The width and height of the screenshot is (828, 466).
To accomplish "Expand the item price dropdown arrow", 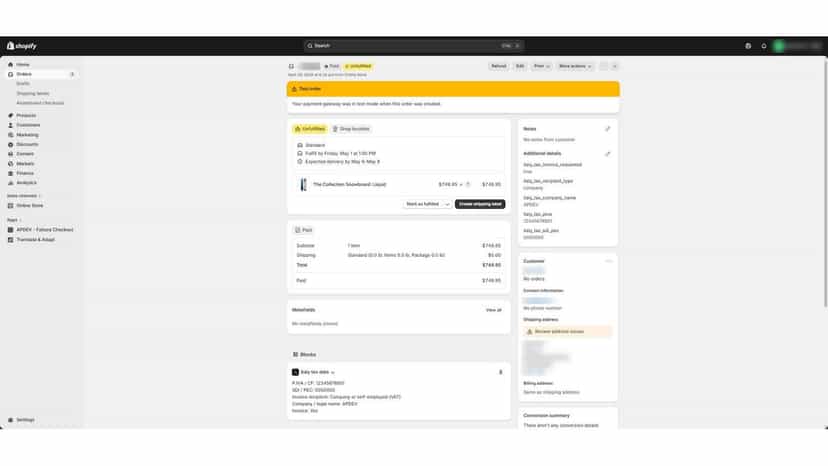I will [x=461, y=185].
